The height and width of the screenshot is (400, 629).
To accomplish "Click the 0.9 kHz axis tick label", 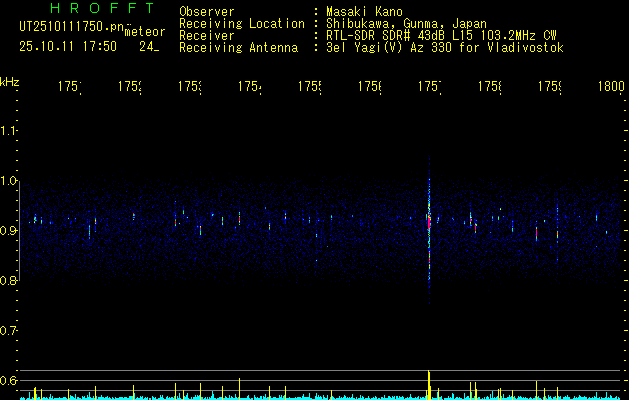I will point(8,231).
